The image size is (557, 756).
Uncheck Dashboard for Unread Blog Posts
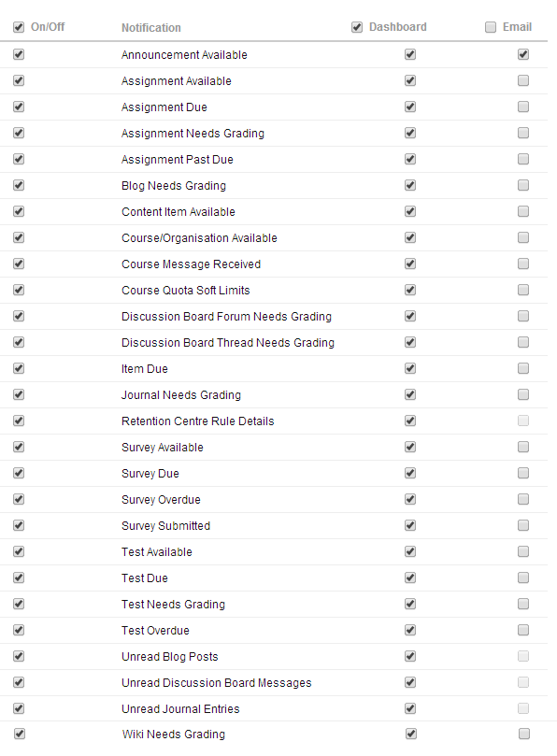(410, 656)
